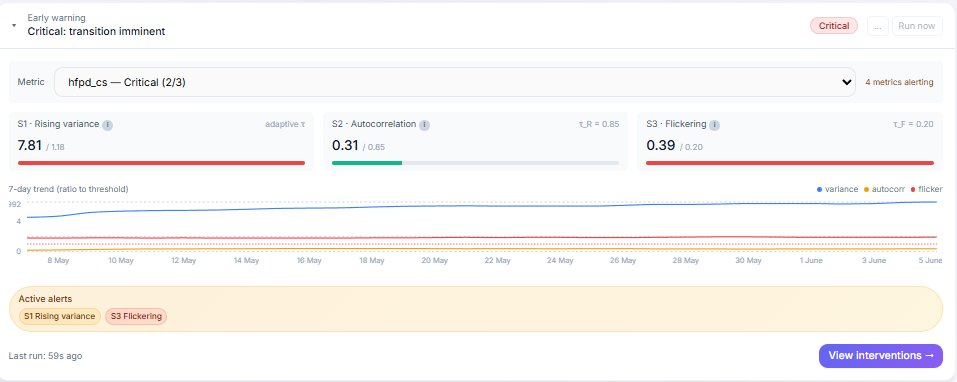
Task: Toggle variance series in chart legend
Action: click(837, 189)
